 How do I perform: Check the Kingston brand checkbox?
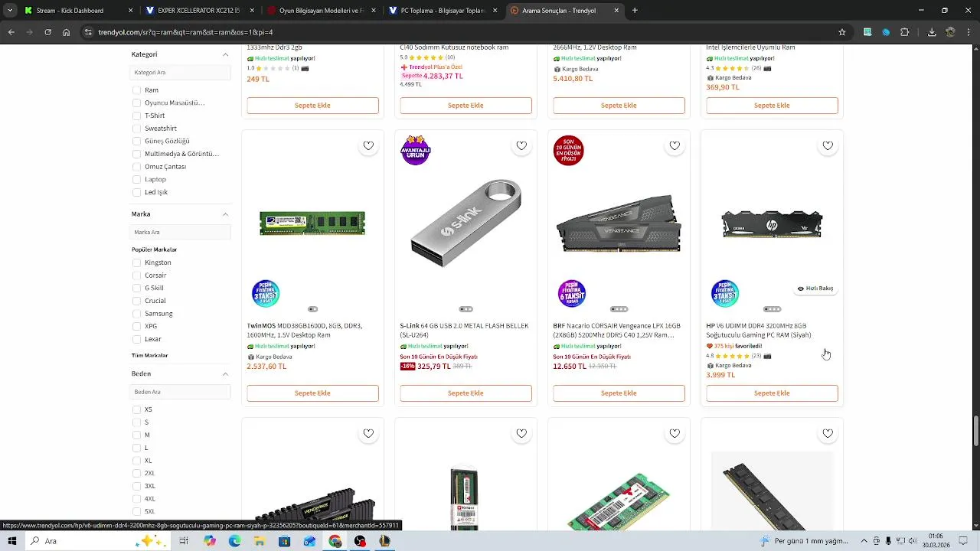pyautogui.click(x=136, y=262)
